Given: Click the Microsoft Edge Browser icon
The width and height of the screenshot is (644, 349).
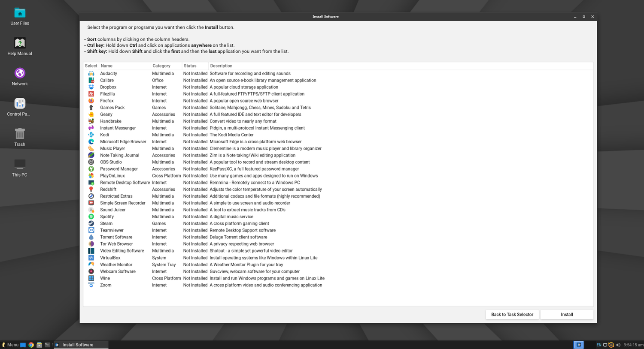Looking at the screenshot, I should coord(91,142).
